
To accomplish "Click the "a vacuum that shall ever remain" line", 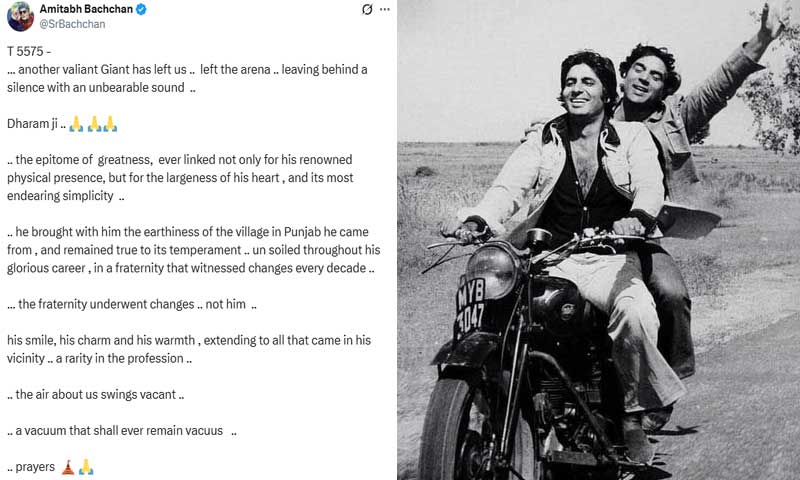I will 121,431.
